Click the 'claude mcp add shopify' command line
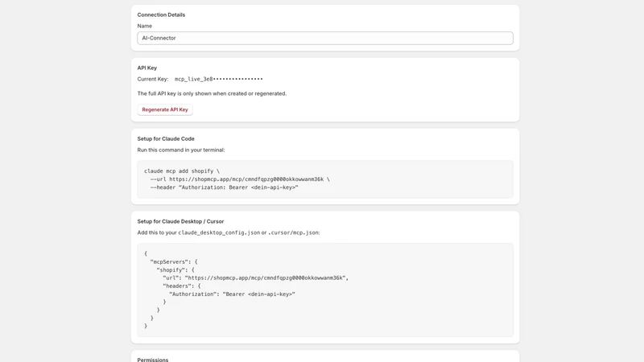 pyautogui.click(x=182, y=171)
